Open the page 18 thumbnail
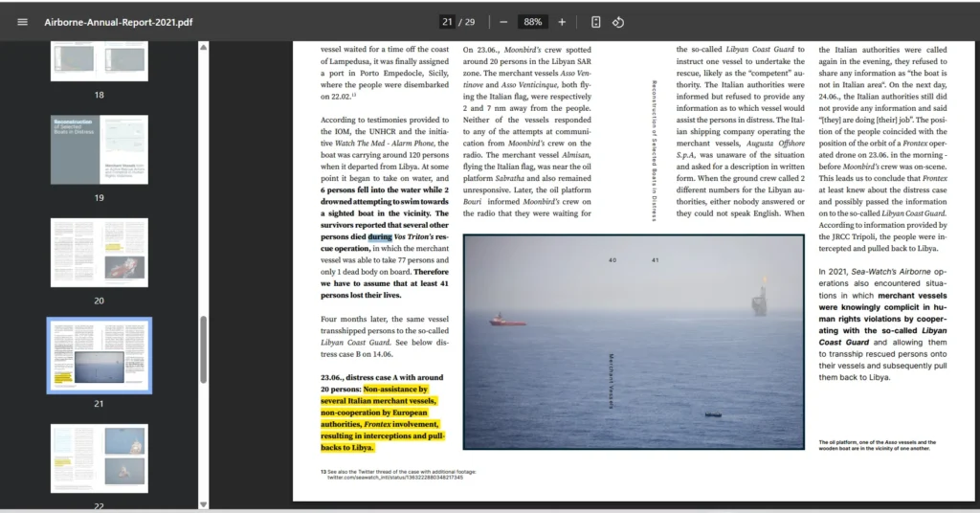This screenshot has height=513, width=980. (100, 61)
